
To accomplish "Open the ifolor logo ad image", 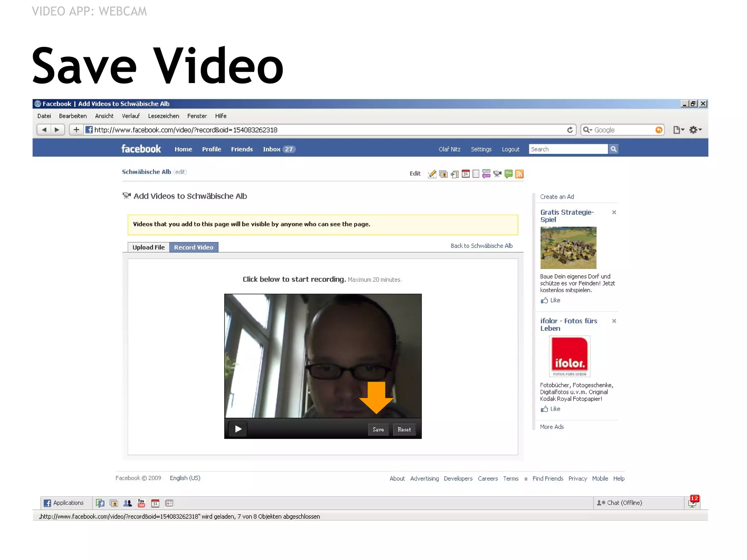I will [569, 356].
